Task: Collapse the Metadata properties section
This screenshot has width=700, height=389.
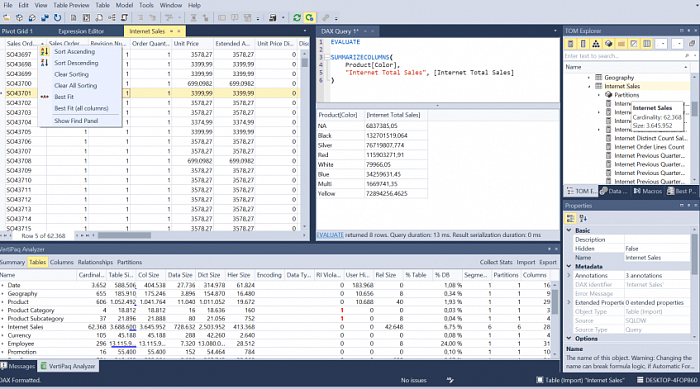Action: pos(569,266)
